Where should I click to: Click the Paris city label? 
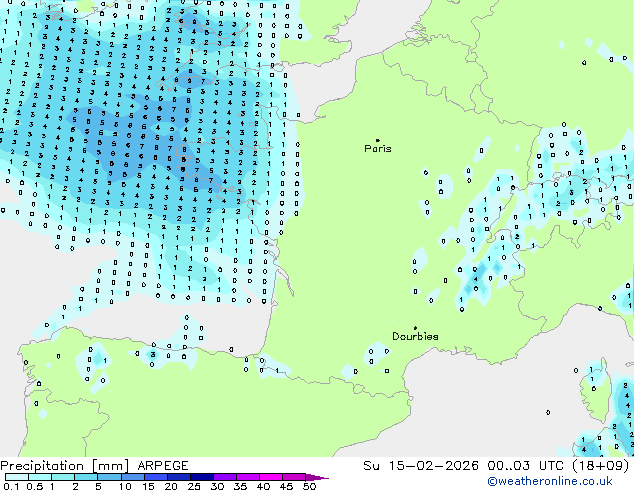[x=378, y=148]
